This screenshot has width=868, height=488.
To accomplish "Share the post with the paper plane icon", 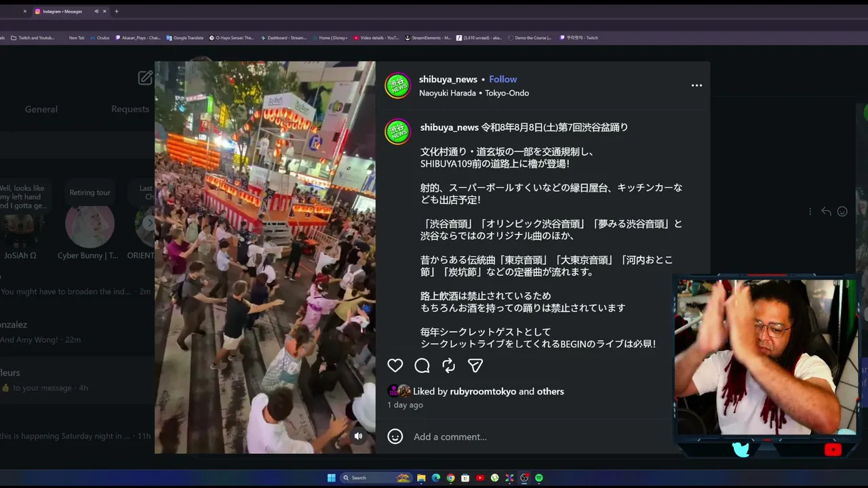I will [x=475, y=366].
